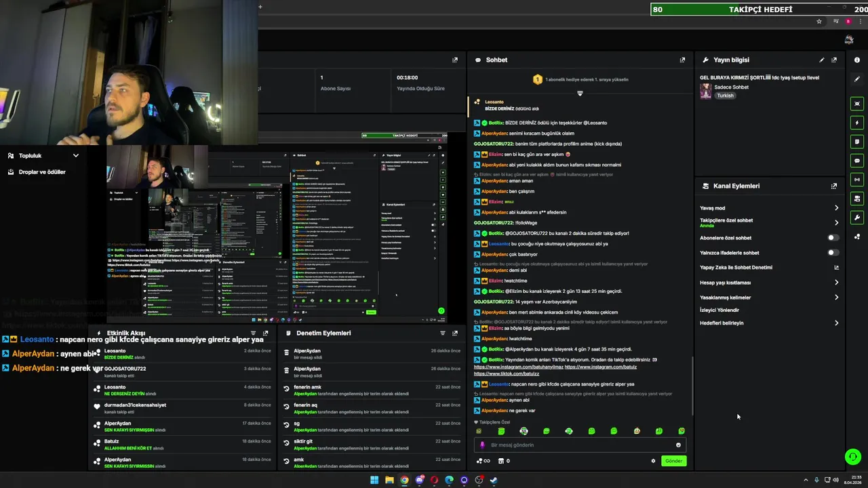Open the emoji picker in message box
This screenshot has width=868, height=488.
678,445
